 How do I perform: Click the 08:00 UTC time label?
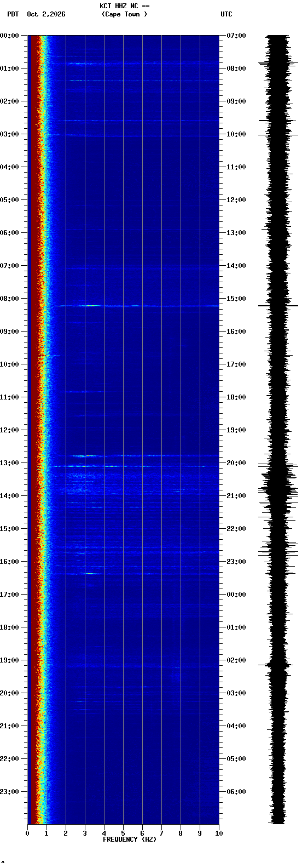236,68
